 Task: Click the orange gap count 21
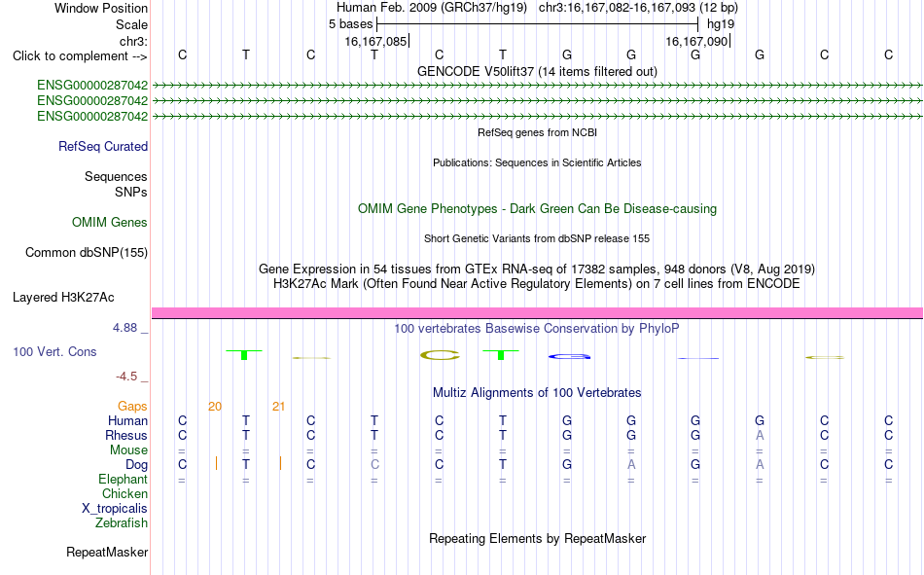click(279, 407)
